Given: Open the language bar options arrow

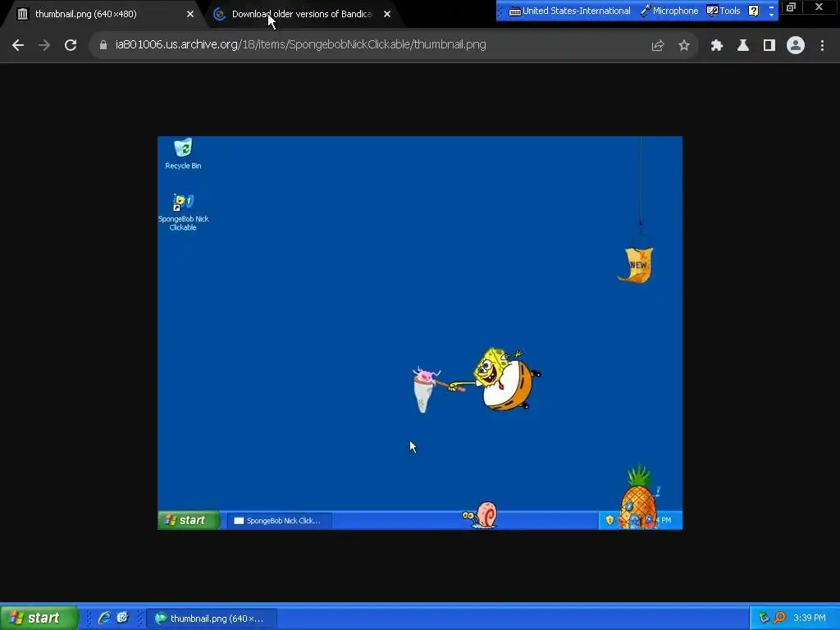Looking at the screenshot, I should point(771,15).
